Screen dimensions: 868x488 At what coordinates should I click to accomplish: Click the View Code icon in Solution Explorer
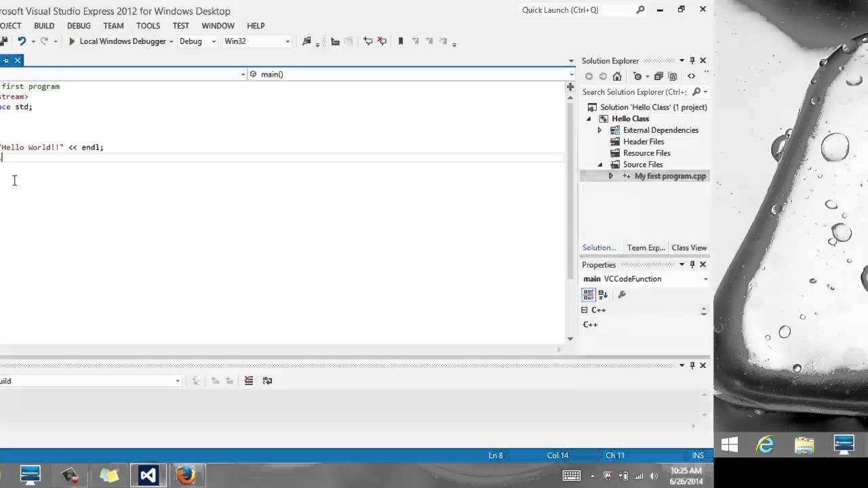(x=691, y=77)
